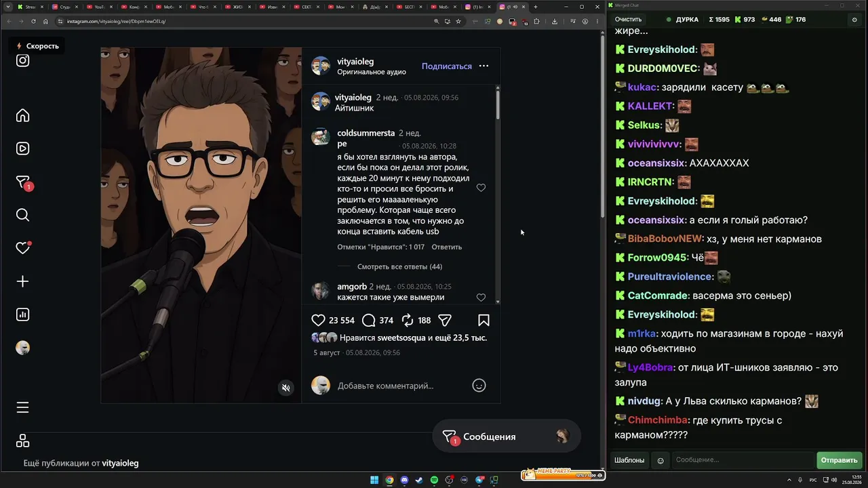This screenshot has width=868, height=488.
Task: Open browser downloads icon
Action: 554,21
